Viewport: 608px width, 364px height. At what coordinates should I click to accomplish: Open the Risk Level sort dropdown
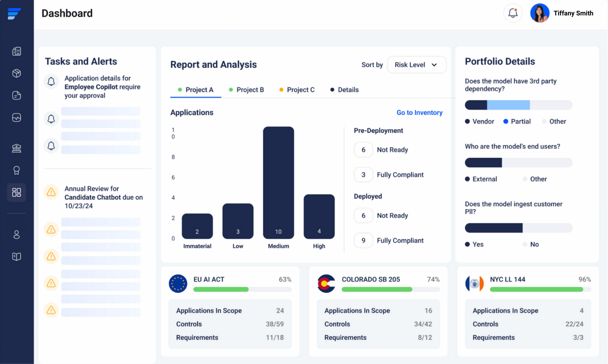pos(416,65)
